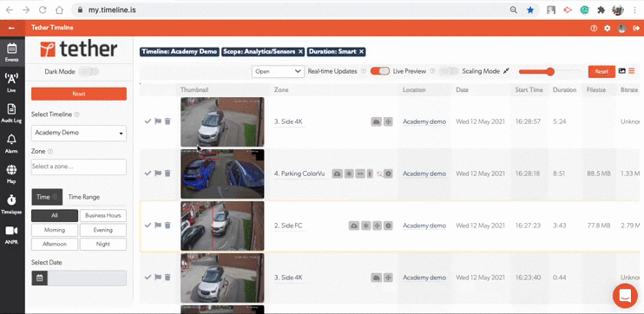This screenshot has height=314, width=644.
Task: Select the Business Hours time filter
Action: coord(103,215)
